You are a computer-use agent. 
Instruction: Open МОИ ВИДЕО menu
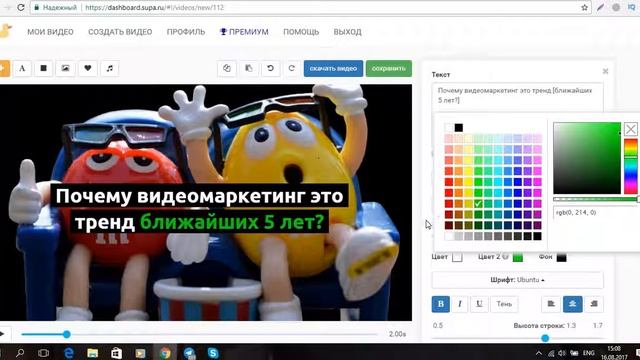click(x=50, y=32)
